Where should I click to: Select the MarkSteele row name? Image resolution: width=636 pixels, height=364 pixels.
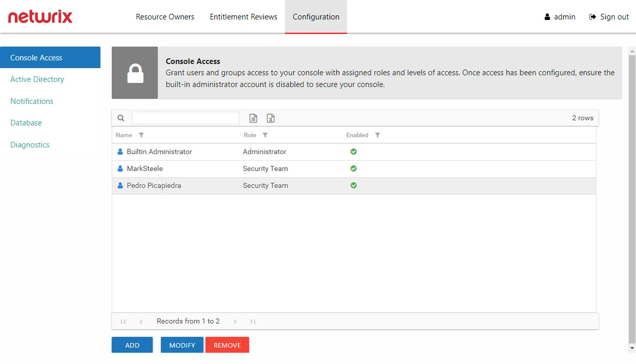click(145, 168)
